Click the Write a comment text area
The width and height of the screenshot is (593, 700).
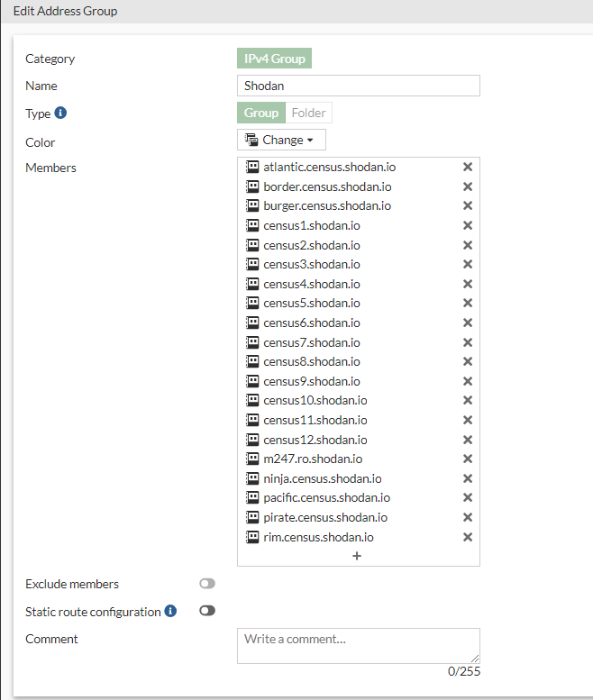pyautogui.click(x=359, y=646)
